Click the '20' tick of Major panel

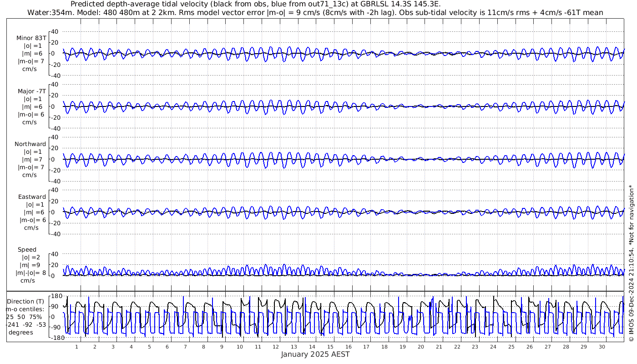click(55, 96)
